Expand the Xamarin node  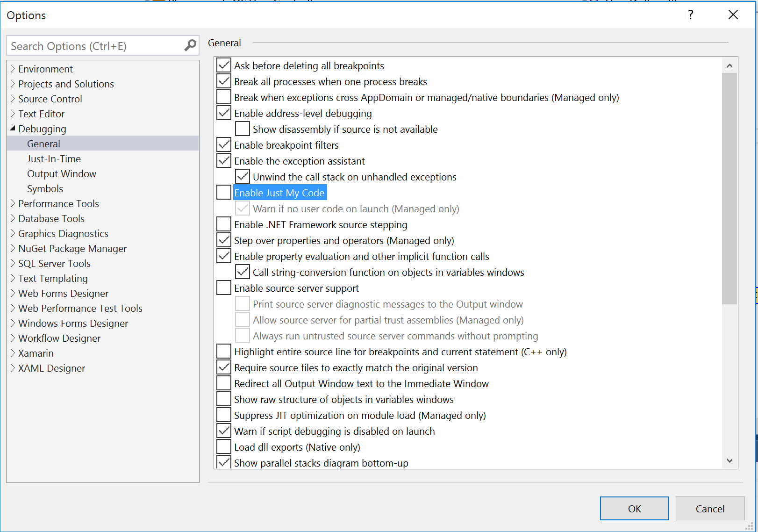pos(13,353)
